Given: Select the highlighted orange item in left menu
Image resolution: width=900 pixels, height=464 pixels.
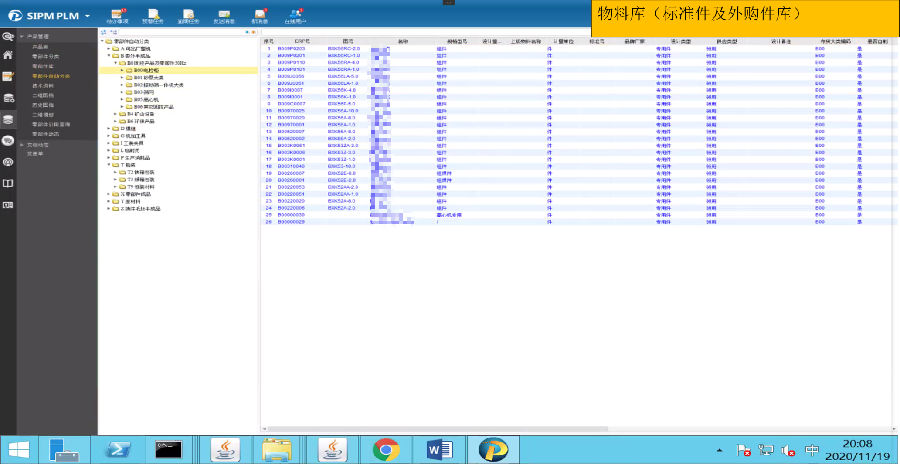Looking at the screenshot, I should click(x=51, y=75).
